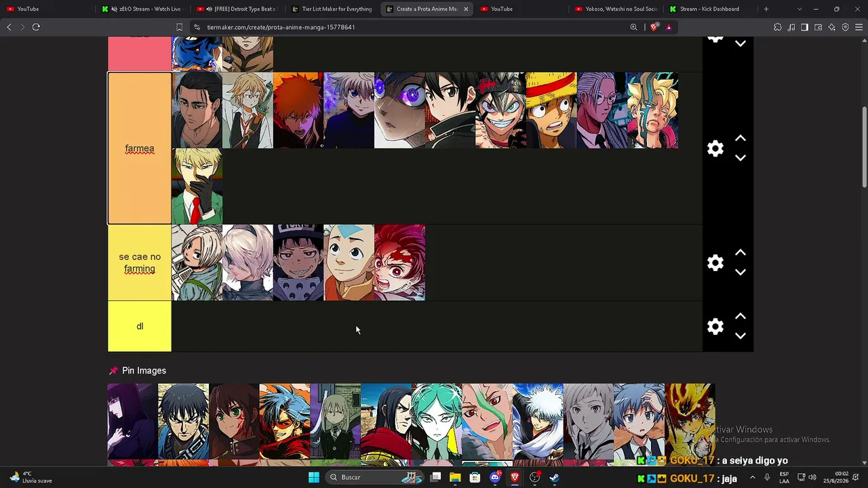Image resolution: width=868 pixels, height=488 pixels.
Task: Open the Brave Wallet icon
Action: [x=818, y=27]
